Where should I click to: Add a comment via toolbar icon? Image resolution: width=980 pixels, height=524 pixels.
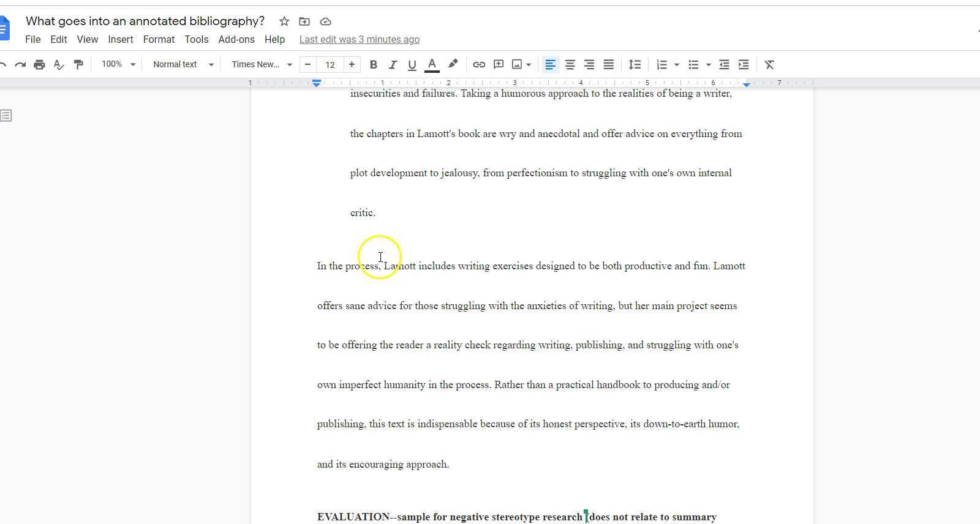click(499, 64)
